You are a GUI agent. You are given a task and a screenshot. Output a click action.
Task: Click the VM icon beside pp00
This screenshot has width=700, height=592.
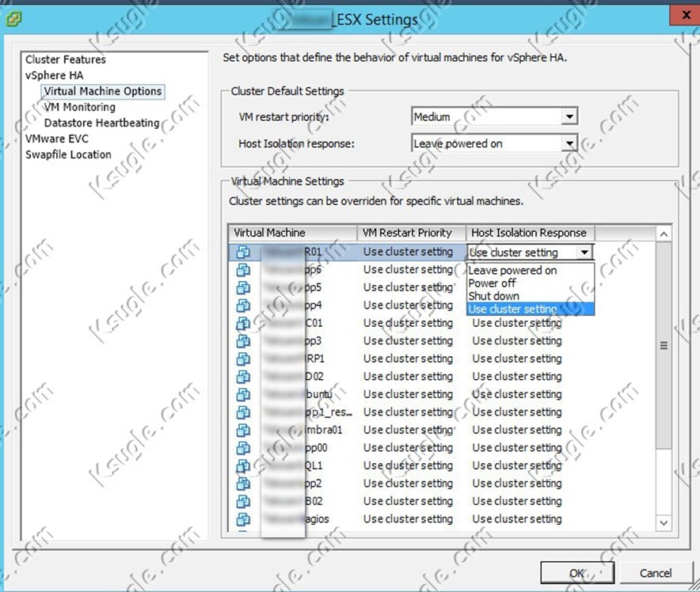(x=243, y=448)
